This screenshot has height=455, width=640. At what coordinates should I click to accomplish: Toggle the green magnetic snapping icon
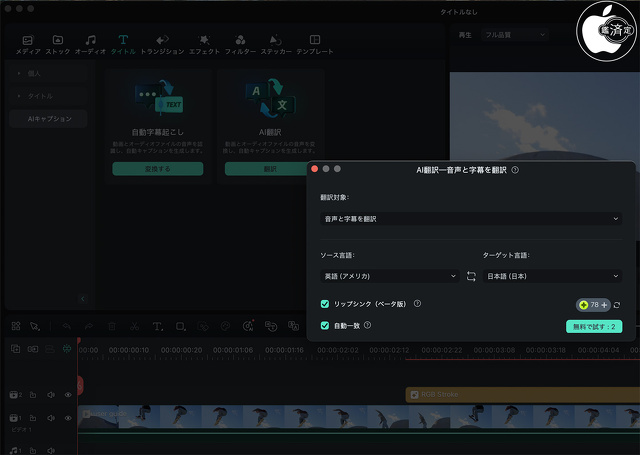pos(67,348)
